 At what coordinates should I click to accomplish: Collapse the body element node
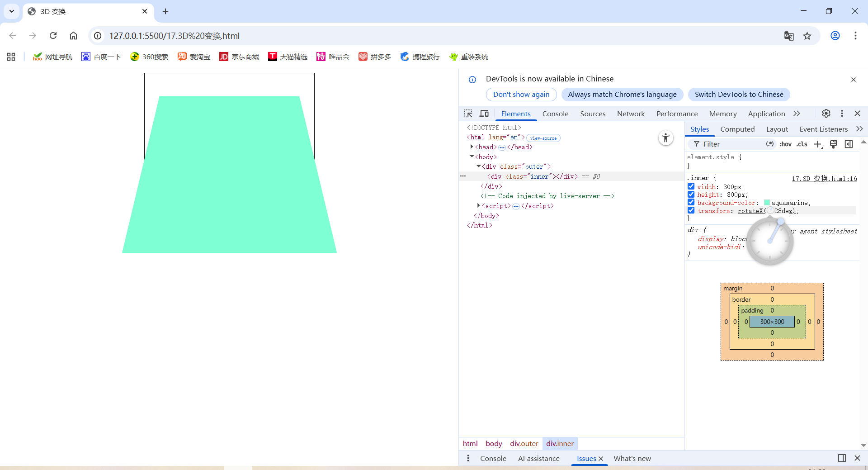click(472, 157)
